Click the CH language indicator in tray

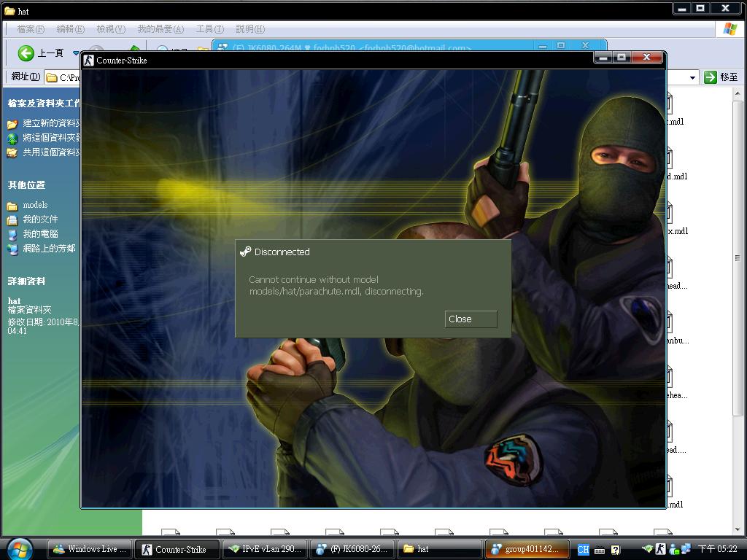(583, 549)
